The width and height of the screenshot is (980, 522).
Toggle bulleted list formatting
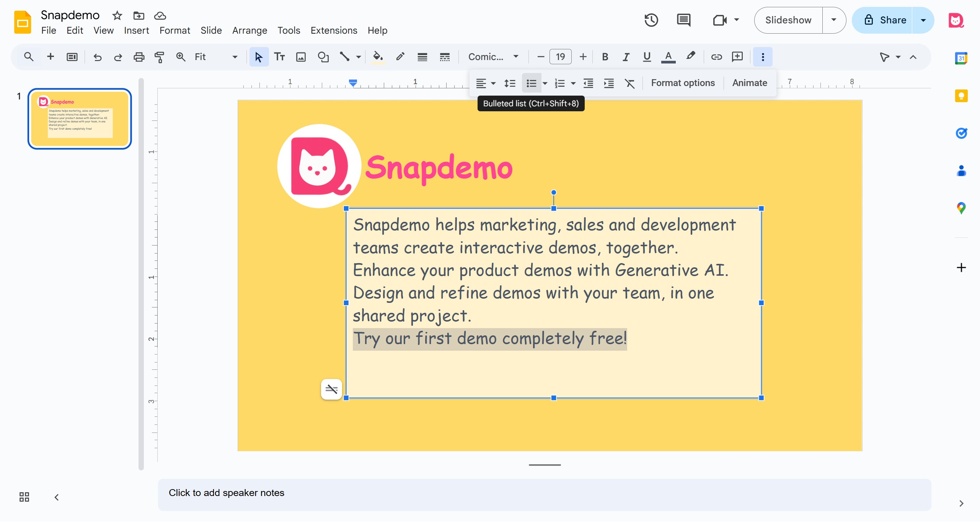532,83
